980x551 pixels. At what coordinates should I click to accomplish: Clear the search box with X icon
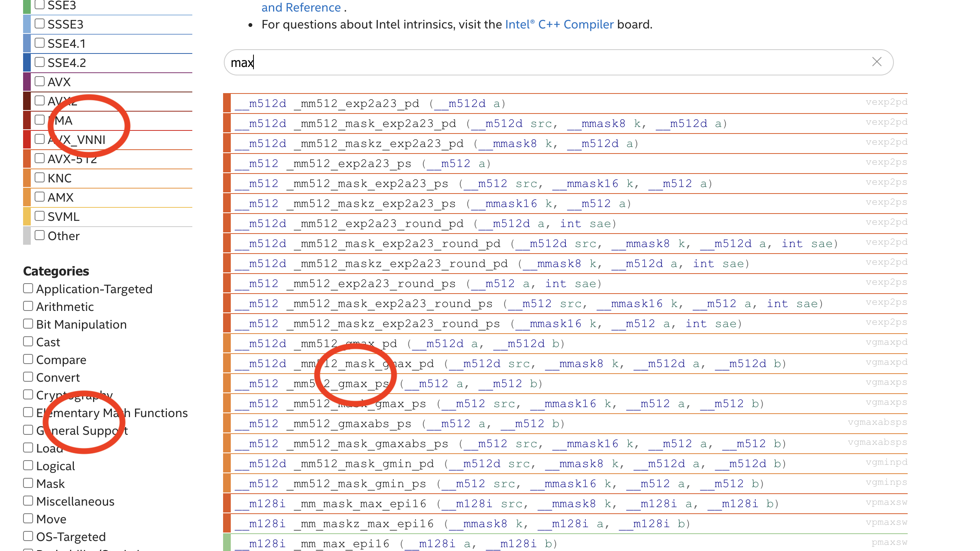(x=877, y=62)
